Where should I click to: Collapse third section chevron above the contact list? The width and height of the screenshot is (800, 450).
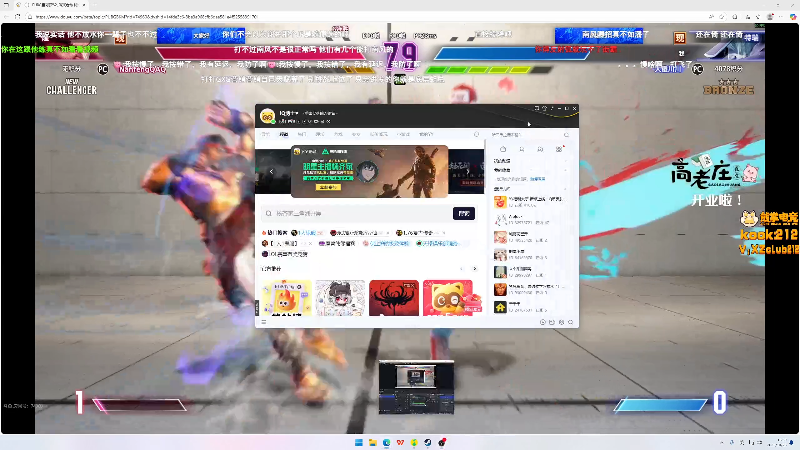tap(565, 189)
